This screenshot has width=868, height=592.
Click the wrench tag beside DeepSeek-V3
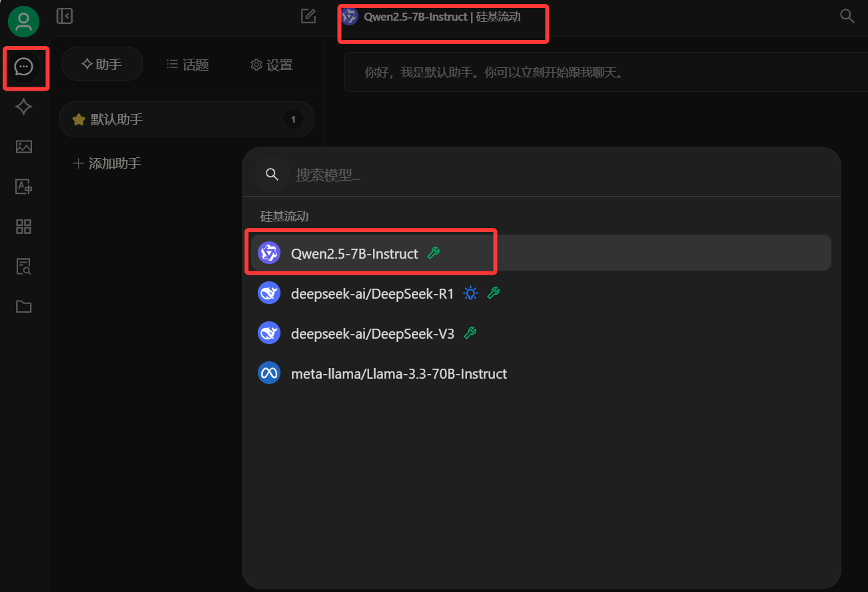470,333
